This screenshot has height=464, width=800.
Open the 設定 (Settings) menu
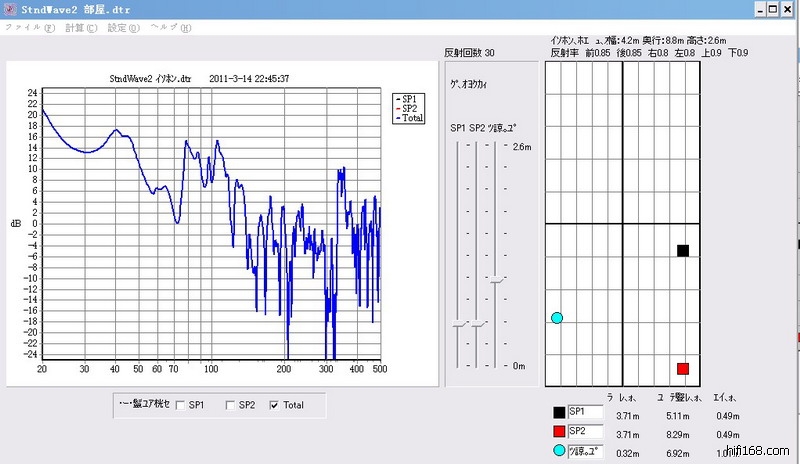coord(123,27)
